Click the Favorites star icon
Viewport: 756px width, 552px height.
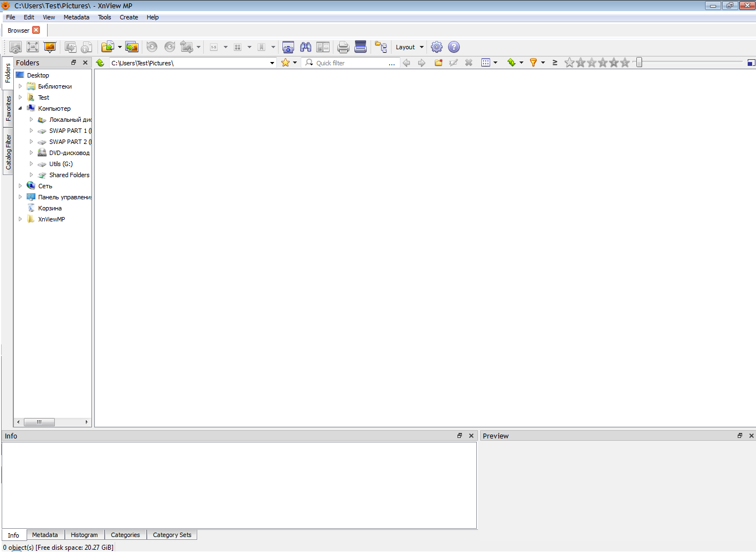(285, 63)
